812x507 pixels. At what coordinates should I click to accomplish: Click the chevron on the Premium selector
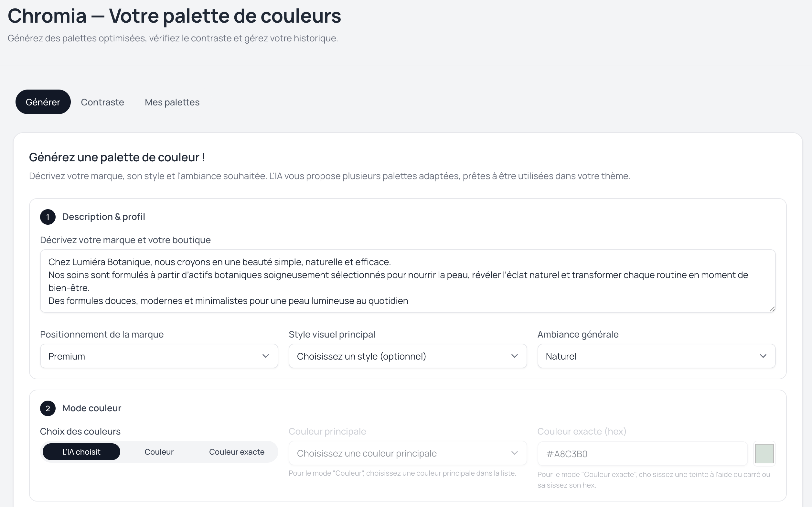coord(266,356)
